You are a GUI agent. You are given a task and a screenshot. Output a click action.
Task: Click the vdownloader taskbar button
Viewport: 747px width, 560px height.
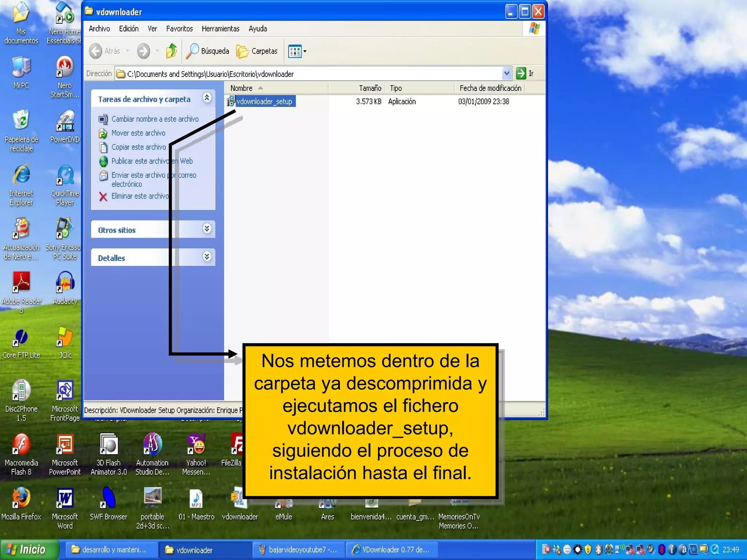coord(205,550)
